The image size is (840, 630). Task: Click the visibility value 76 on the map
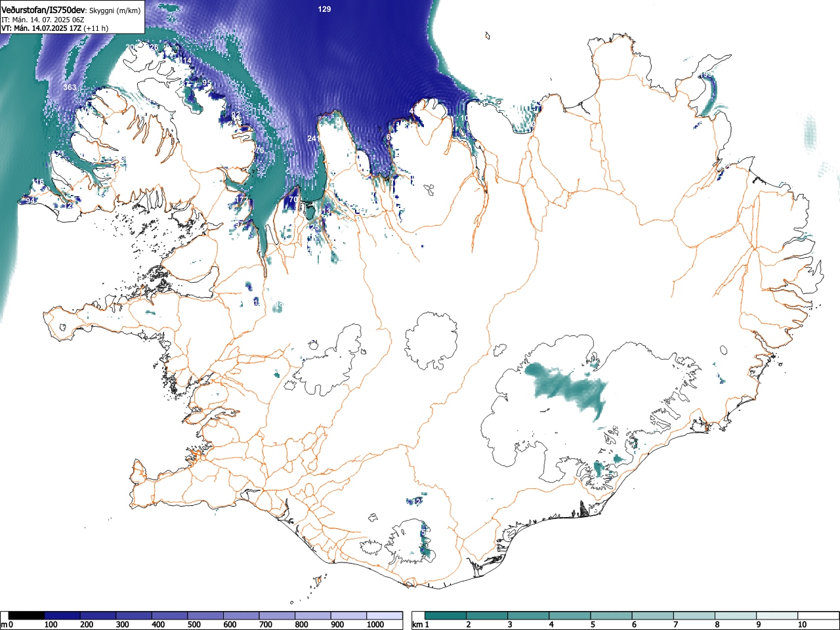[259, 151]
